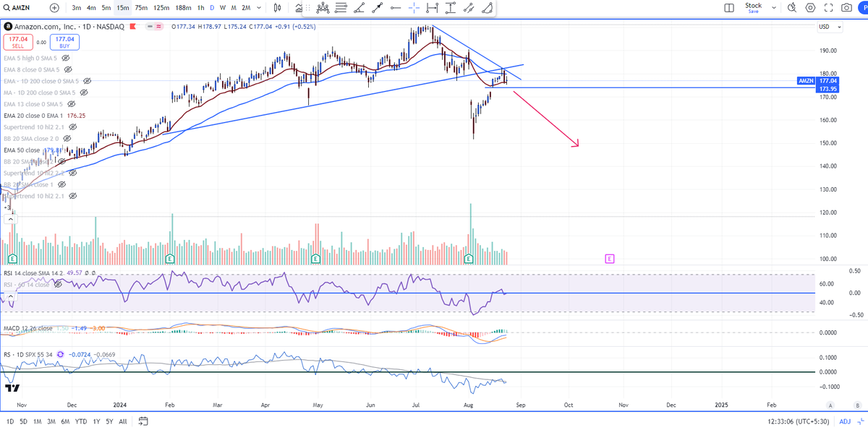Select the trend line tool with endpoints

point(377,8)
